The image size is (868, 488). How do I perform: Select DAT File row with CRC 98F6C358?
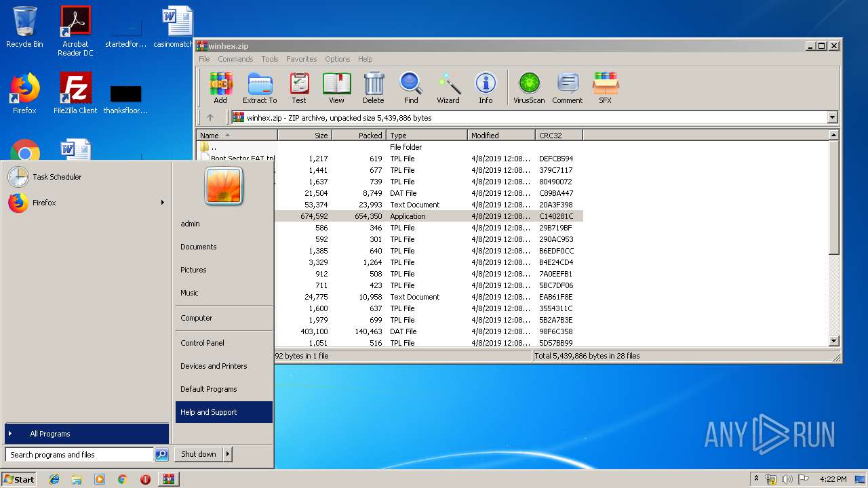[429, 331]
